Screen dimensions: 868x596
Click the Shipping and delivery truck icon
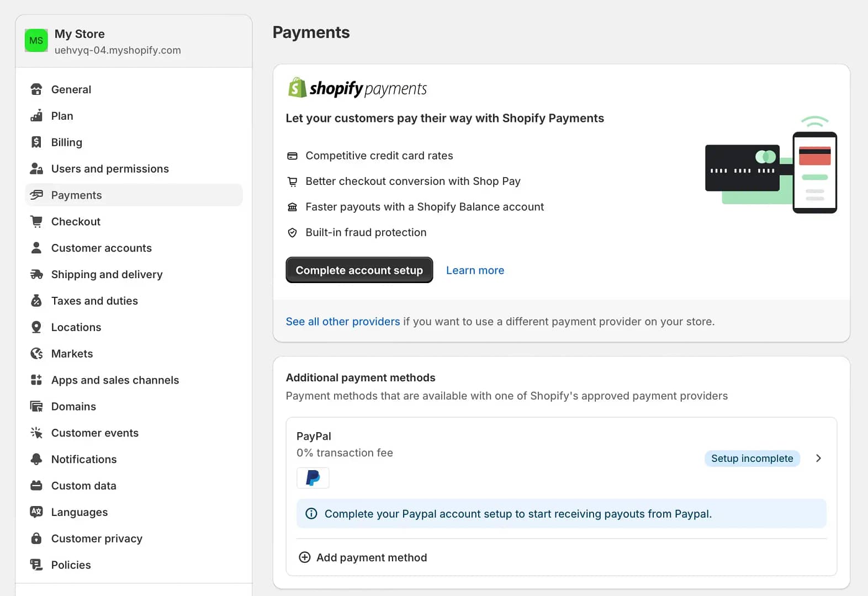click(36, 274)
